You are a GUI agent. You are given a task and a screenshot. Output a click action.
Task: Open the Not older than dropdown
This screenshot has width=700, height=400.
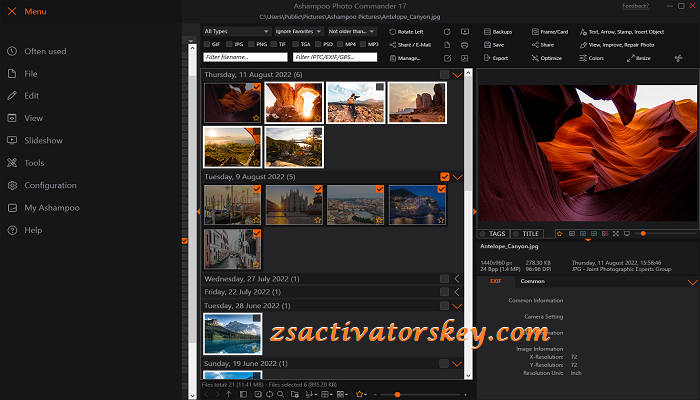pyautogui.click(x=352, y=31)
